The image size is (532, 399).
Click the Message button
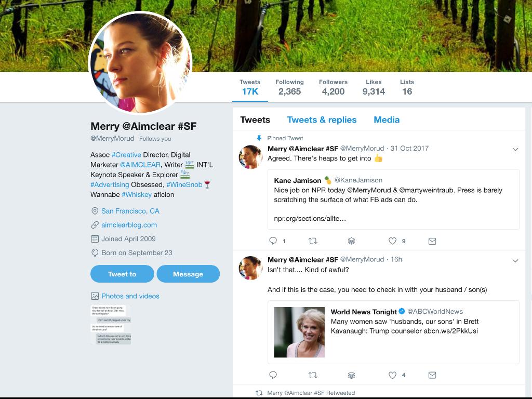[188, 274]
